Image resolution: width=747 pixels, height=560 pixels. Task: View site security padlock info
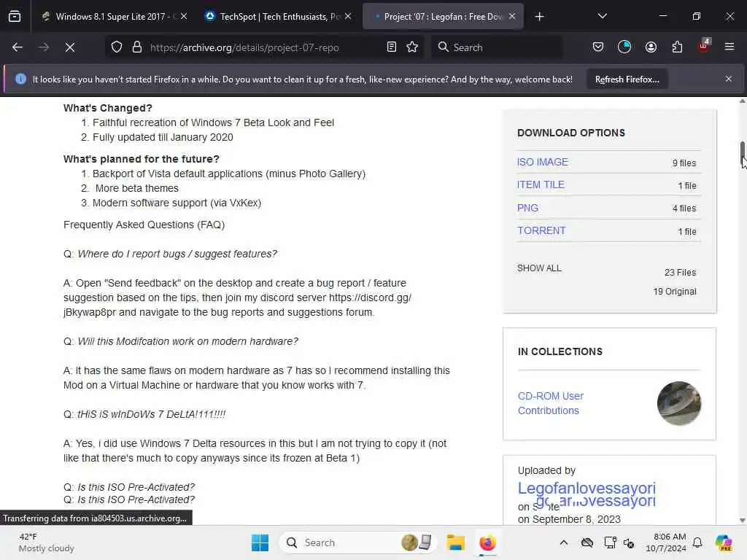(x=137, y=47)
